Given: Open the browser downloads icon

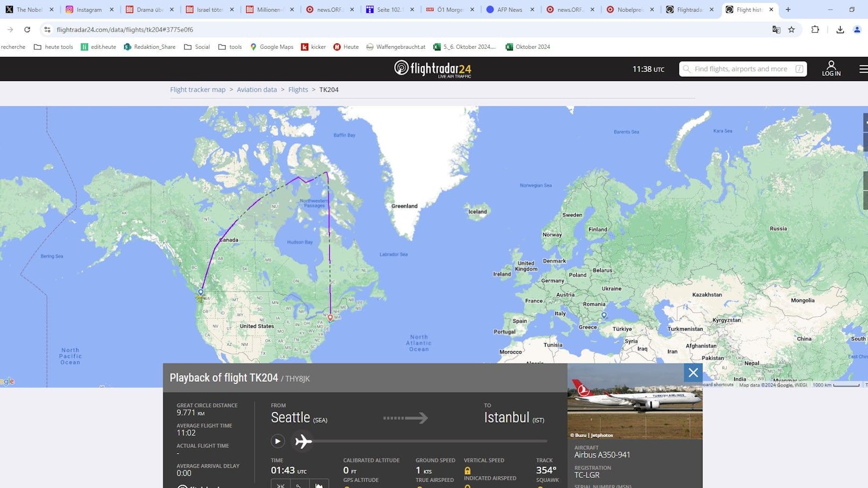Looking at the screenshot, I should 841,30.
